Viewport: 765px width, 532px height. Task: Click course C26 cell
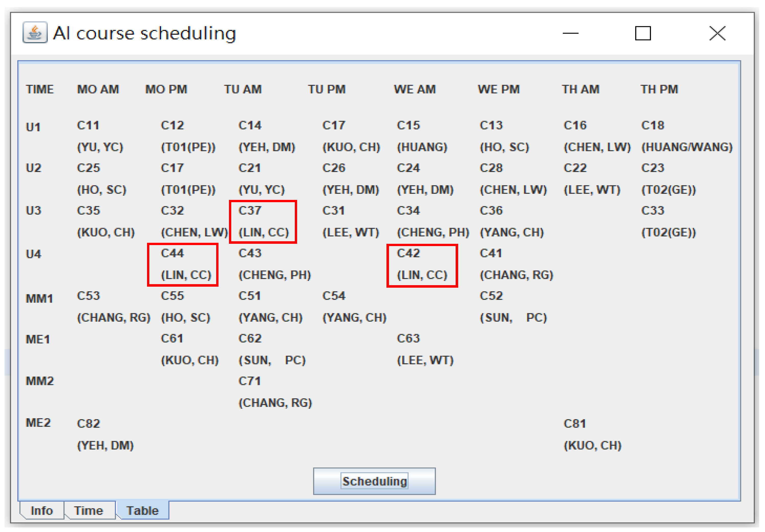point(334,167)
